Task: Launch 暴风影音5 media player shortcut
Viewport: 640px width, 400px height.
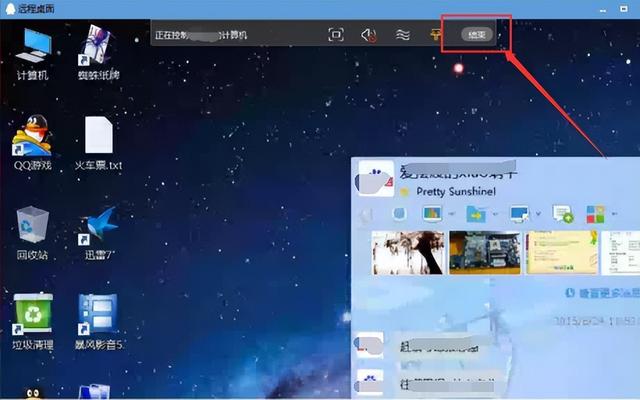Action: [99, 322]
